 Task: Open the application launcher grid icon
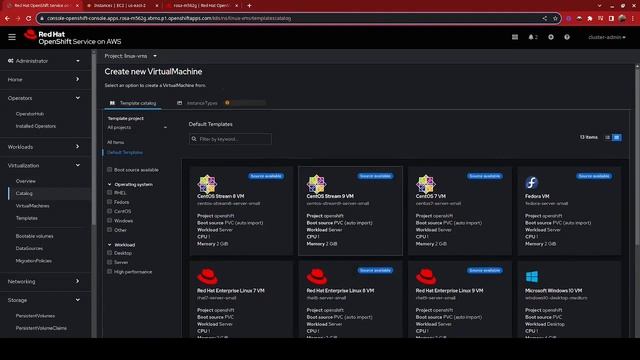click(515, 37)
